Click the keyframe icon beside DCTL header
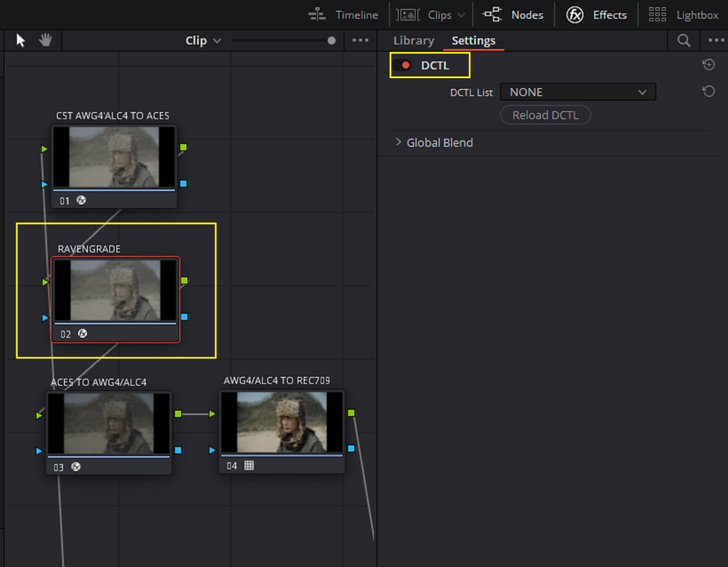Viewport: 728px width, 567px height. click(708, 64)
